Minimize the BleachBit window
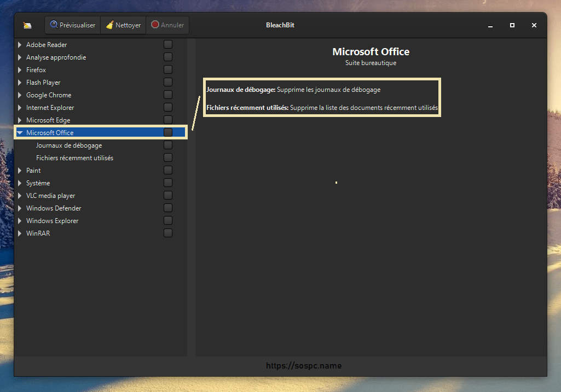The width and height of the screenshot is (561, 392). [x=490, y=25]
